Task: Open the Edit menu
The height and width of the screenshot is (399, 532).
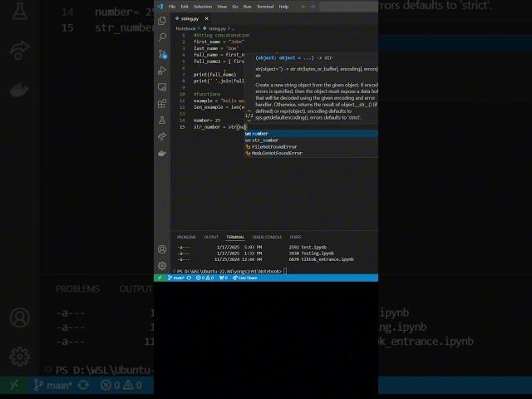Action: coord(185,7)
